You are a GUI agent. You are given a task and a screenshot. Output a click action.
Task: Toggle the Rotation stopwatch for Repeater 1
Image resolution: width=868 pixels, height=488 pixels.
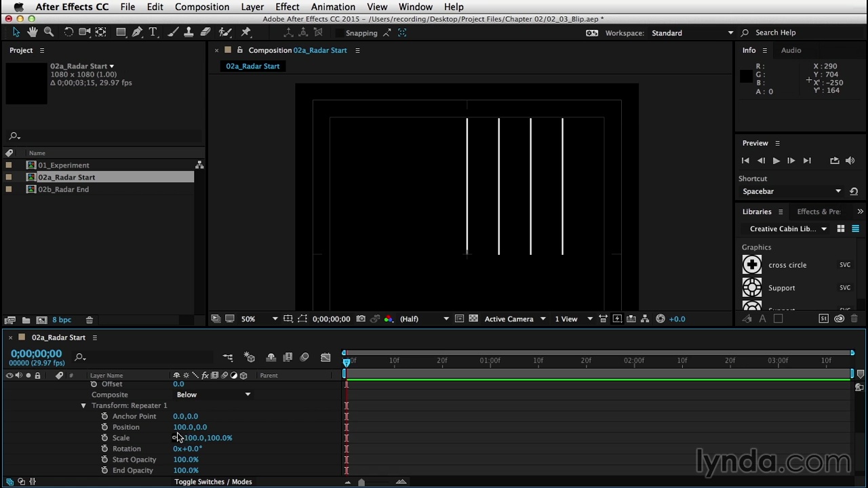pyautogui.click(x=104, y=449)
